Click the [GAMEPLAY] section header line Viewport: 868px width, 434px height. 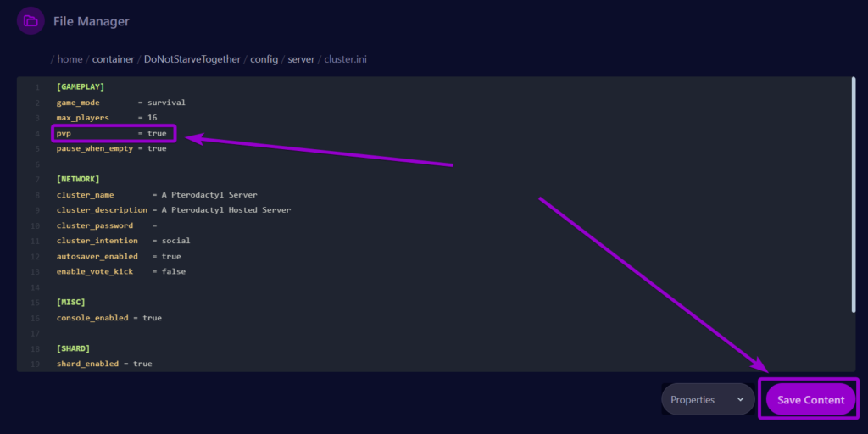pyautogui.click(x=80, y=87)
